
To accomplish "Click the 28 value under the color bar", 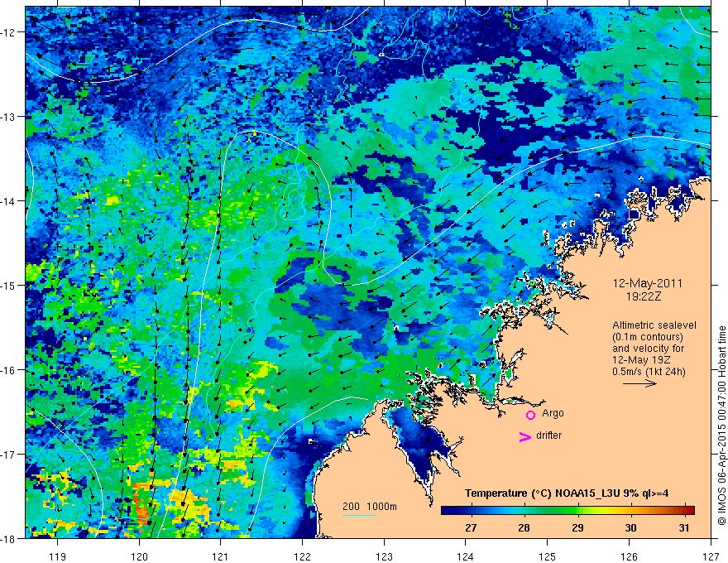I will (x=524, y=527).
